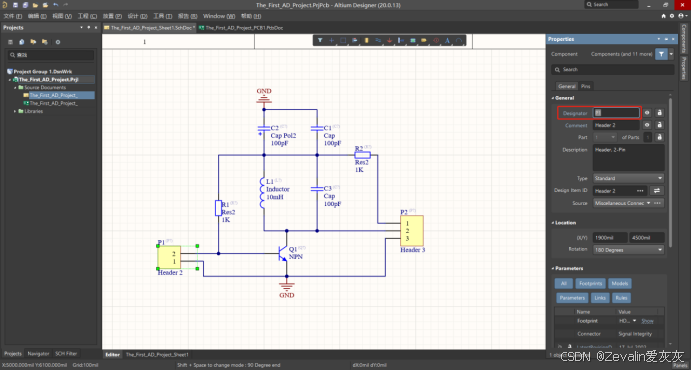The width and height of the screenshot is (692, 371).
Task: Open the 设计 (D) menu
Action: click(137, 16)
